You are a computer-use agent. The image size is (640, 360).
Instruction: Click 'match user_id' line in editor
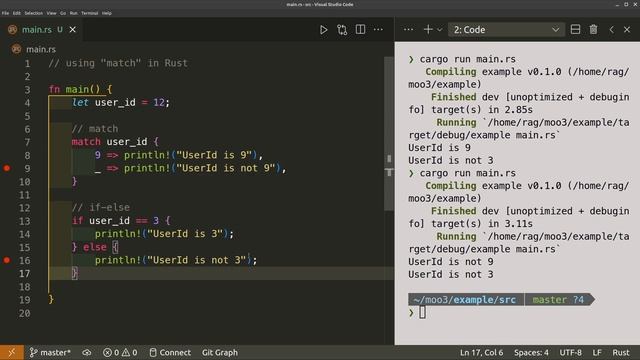(x=115, y=142)
